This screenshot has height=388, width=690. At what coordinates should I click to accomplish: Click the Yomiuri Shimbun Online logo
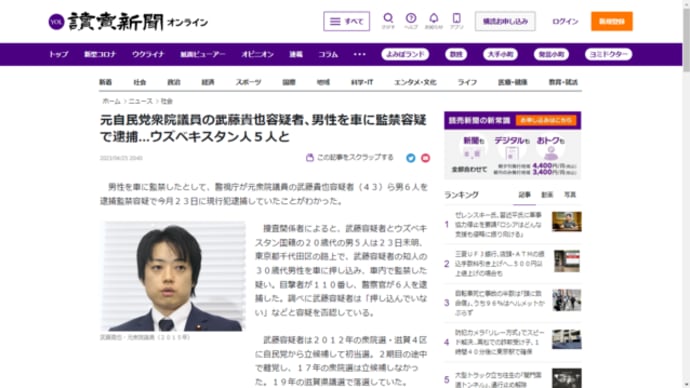click(x=128, y=22)
